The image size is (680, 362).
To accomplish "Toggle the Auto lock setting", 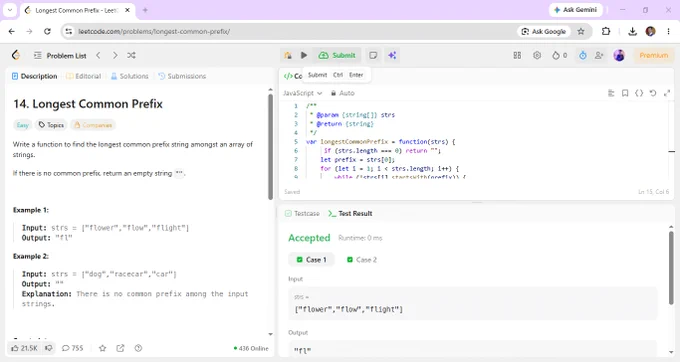I will (x=343, y=93).
